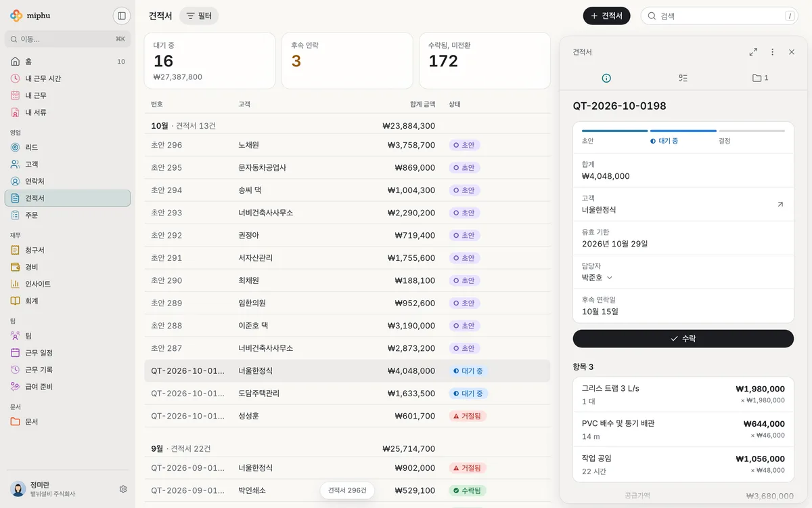Image resolution: width=812 pixels, height=508 pixels.
Task: Open the 초안 293 quote row
Action: pyautogui.click(x=347, y=213)
